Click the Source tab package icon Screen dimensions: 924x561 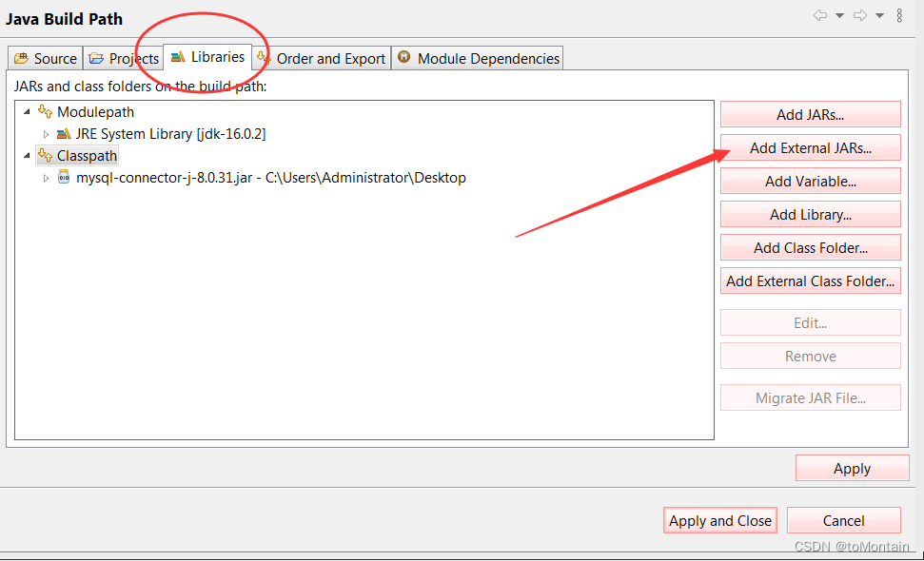(x=21, y=58)
